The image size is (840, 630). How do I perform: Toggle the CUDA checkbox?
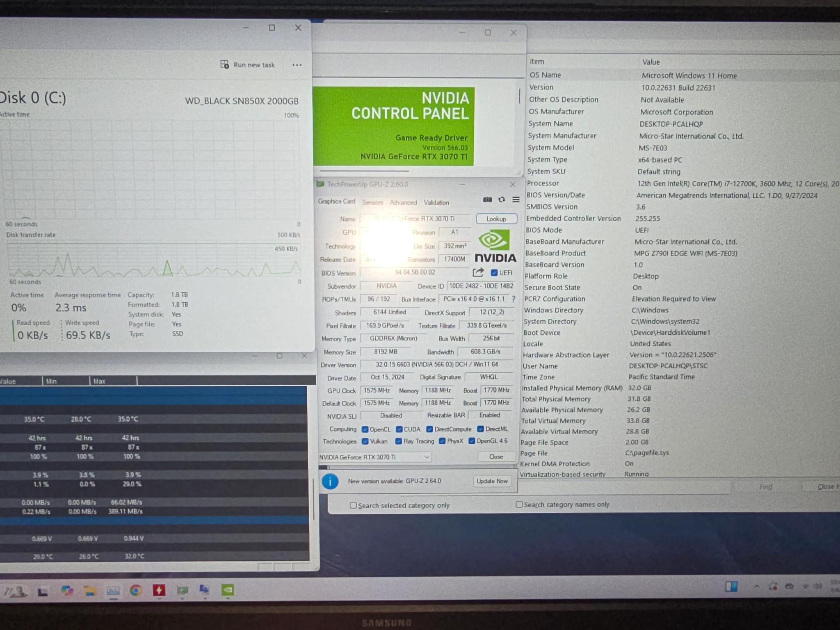[399, 429]
